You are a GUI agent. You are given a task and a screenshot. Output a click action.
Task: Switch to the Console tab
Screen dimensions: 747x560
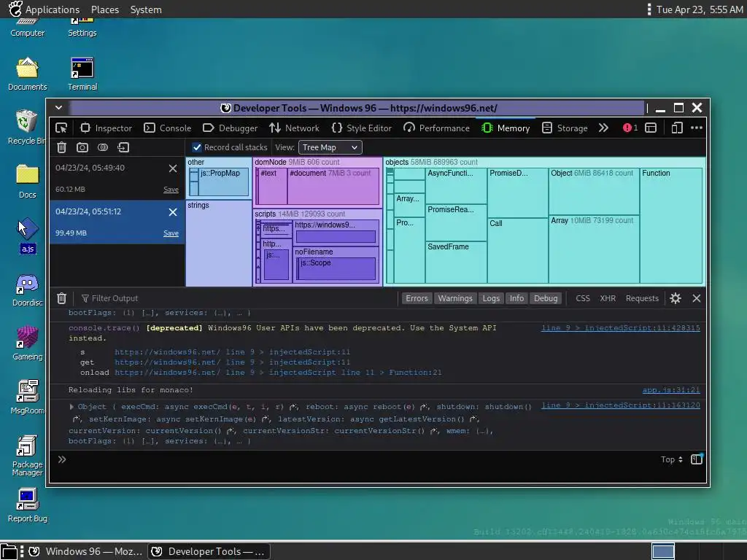click(x=168, y=128)
